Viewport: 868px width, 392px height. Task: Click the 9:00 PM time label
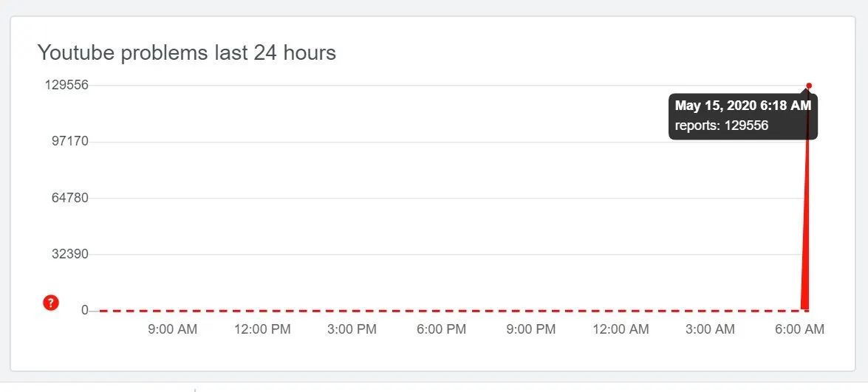530,329
